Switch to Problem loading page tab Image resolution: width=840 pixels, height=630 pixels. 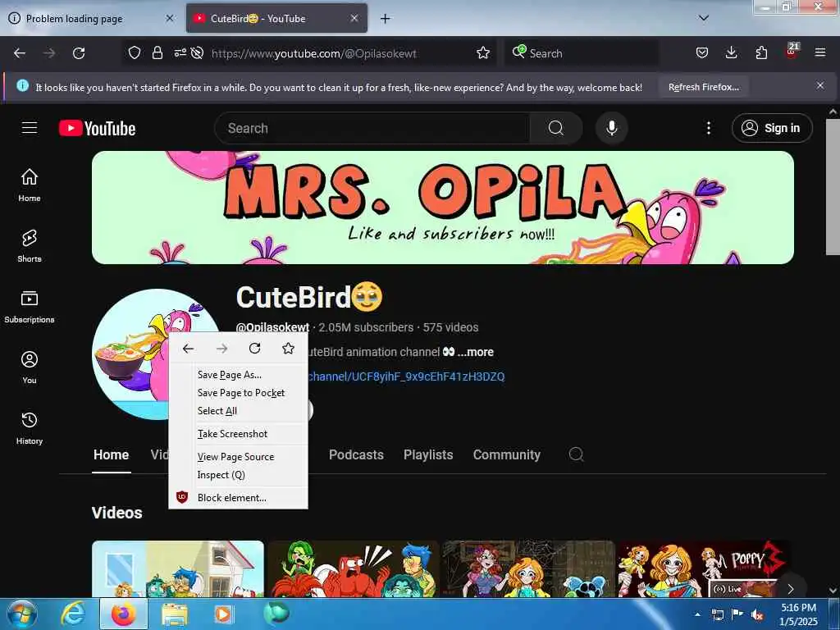coord(91,19)
